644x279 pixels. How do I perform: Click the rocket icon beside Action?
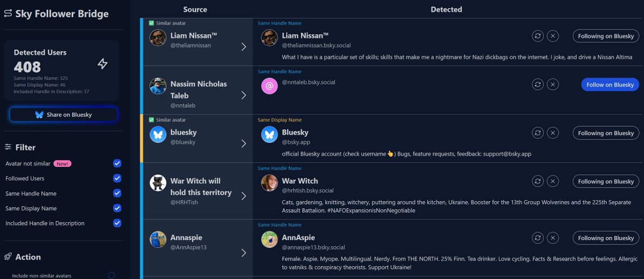point(8,257)
